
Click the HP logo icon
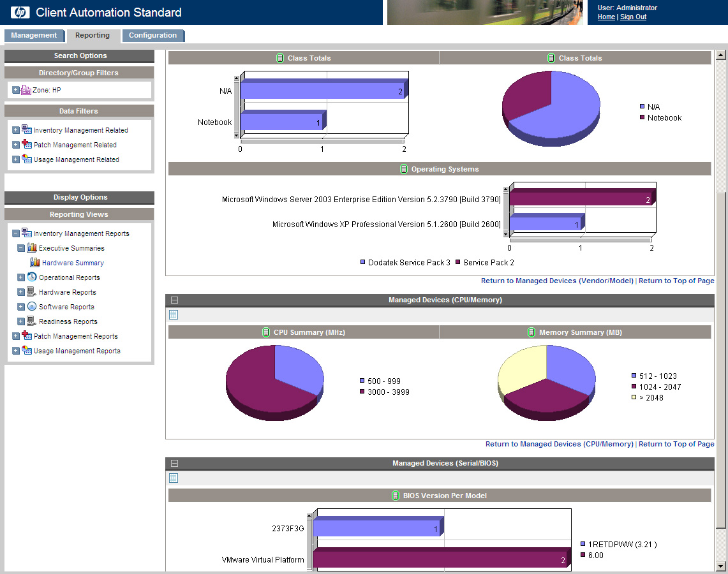(20, 12)
